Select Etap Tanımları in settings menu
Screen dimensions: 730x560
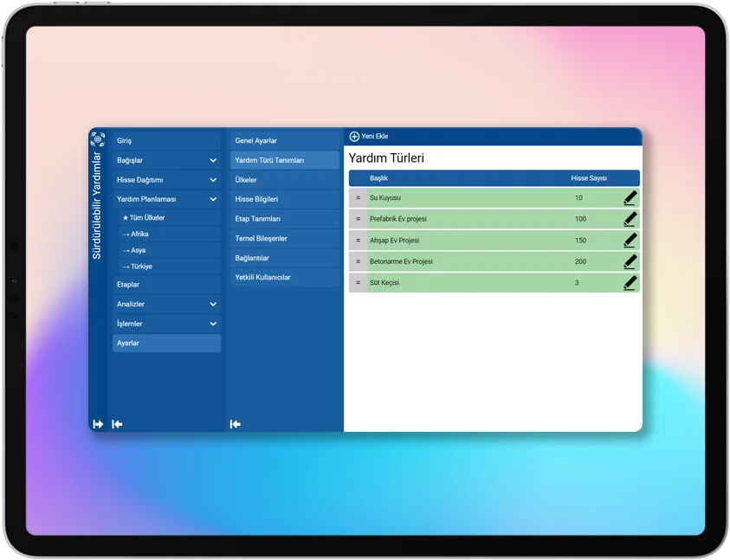tap(284, 219)
